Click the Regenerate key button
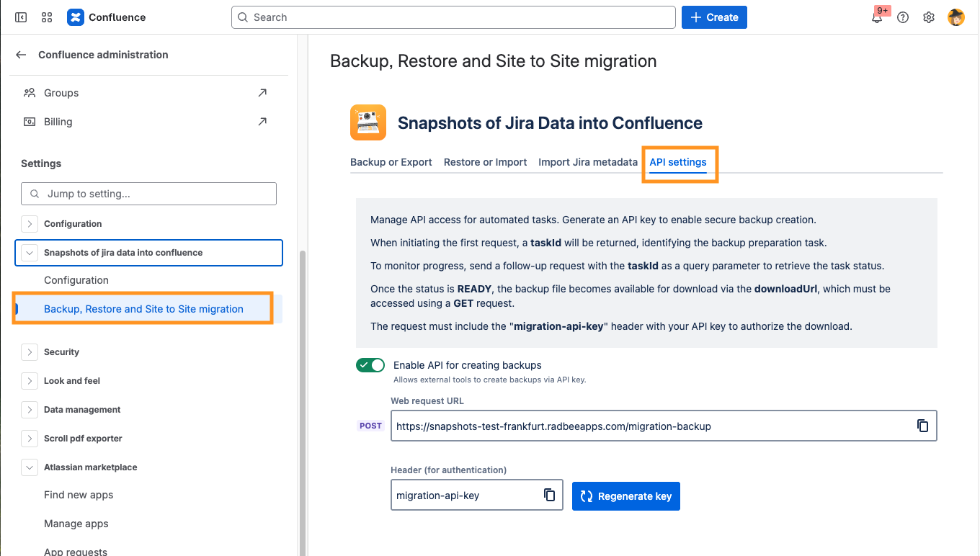 click(626, 496)
